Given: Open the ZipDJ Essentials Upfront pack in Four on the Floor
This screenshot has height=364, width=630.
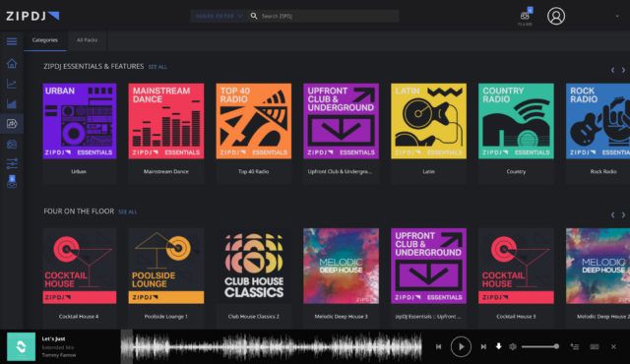Looking at the screenshot, I should tap(429, 266).
